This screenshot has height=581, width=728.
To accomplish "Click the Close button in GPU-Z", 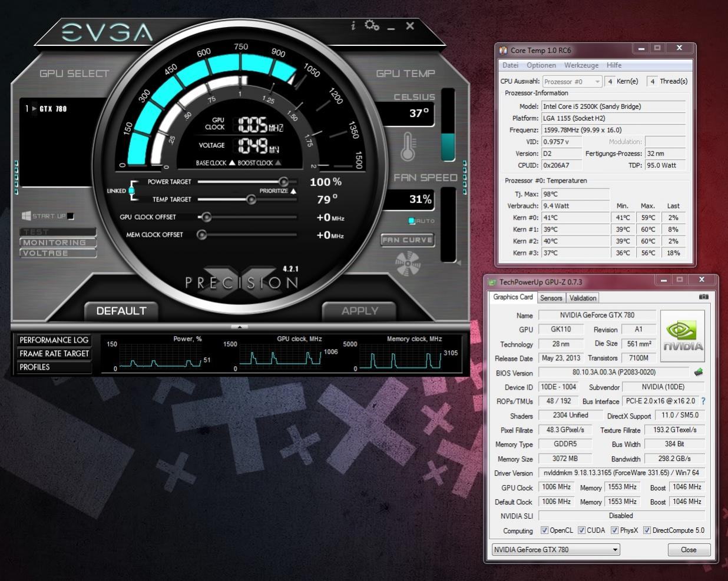I will coord(689,550).
